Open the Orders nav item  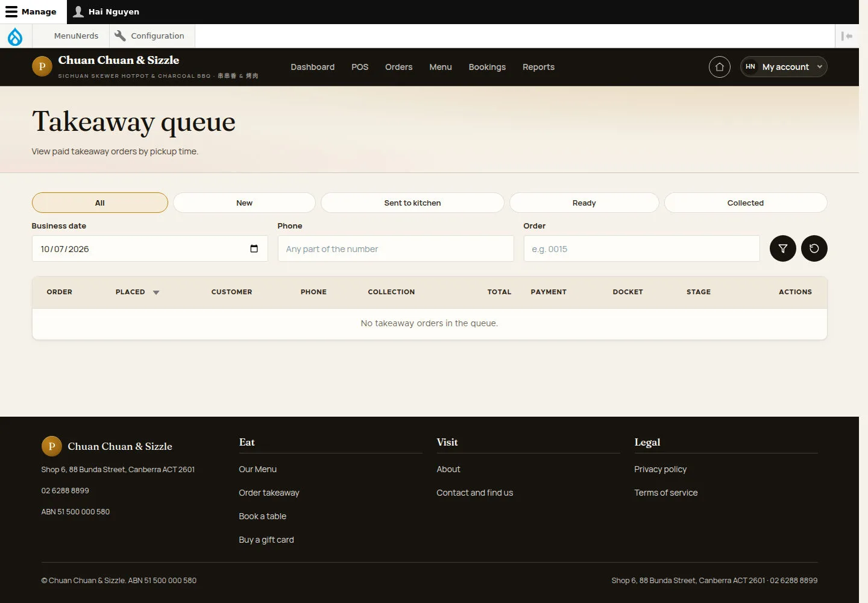399,67
